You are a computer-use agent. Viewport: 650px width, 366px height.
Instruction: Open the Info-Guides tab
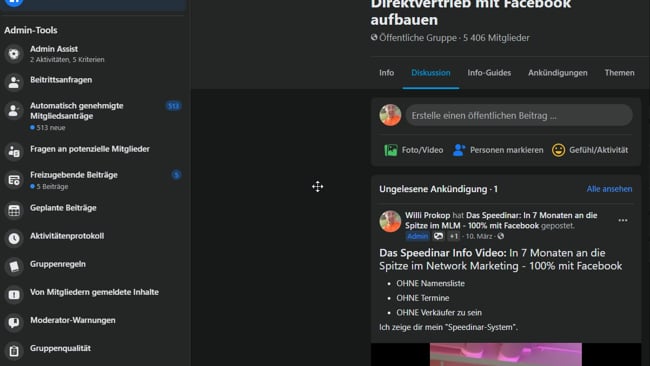click(489, 73)
